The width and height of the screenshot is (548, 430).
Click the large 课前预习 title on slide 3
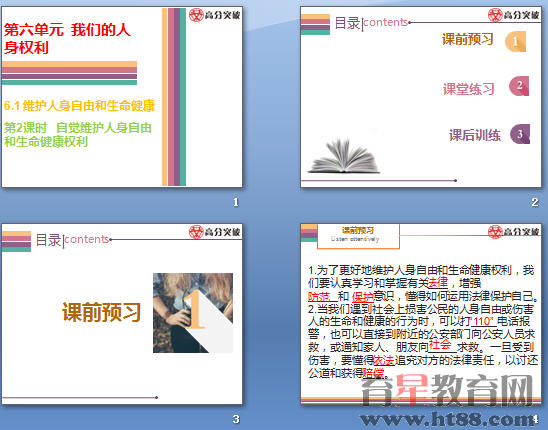coord(101,312)
